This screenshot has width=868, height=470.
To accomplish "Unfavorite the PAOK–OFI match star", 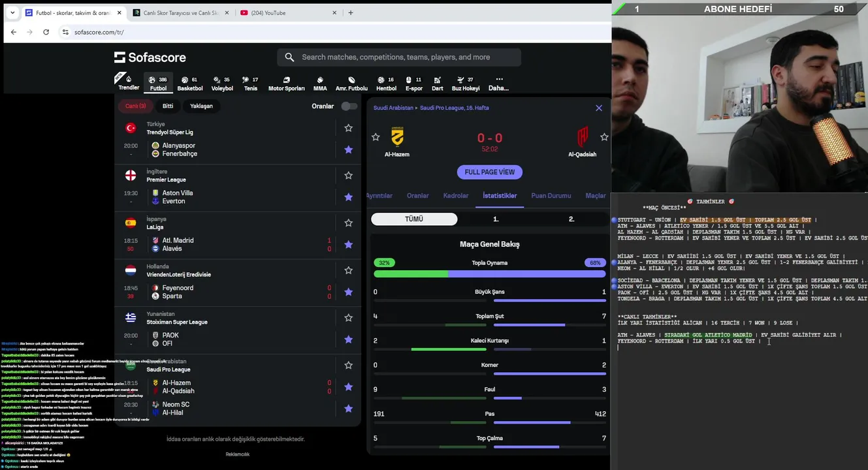I will coord(348,339).
